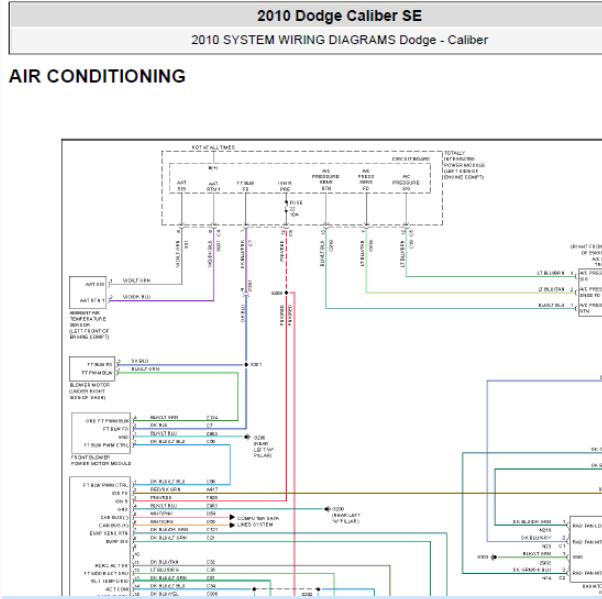Click the 'A/C PRESSURE SENS RTN' module label
The width and height of the screenshot is (602, 599).
[326, 180]
